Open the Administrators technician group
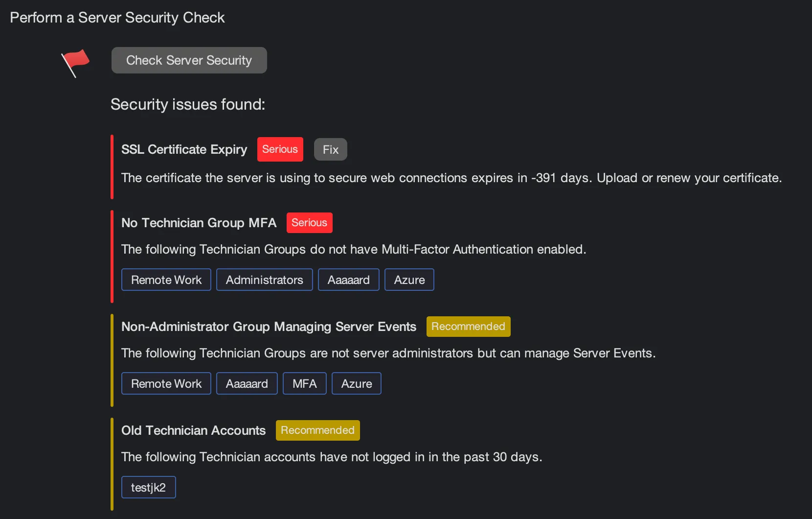The image size is (812, 519). tap(264, 280)
